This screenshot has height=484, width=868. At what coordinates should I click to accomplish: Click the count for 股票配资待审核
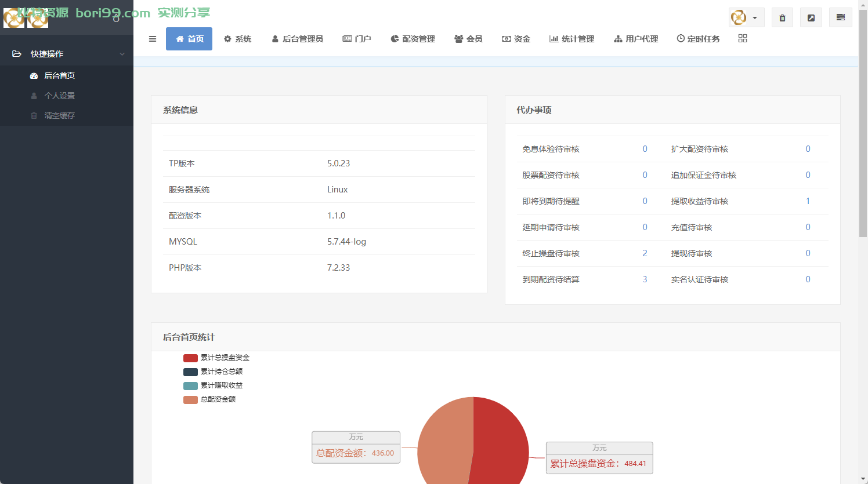(x=645, y=175)
